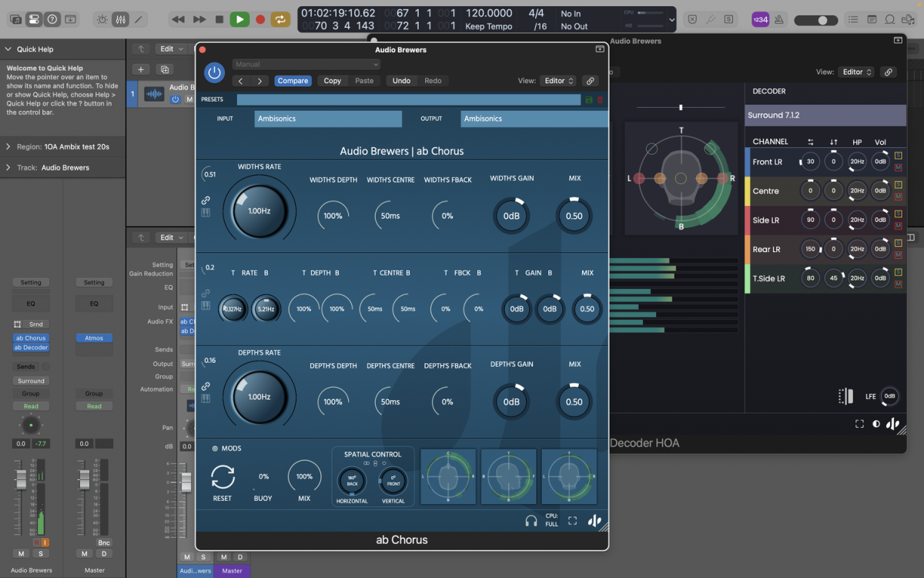Click the Bnc button on Master strip
Screen dimensions: 924x578
tap(104, 543)
